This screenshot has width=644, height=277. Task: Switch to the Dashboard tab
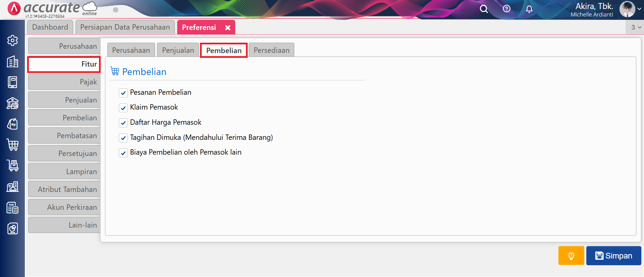(50, 27)
